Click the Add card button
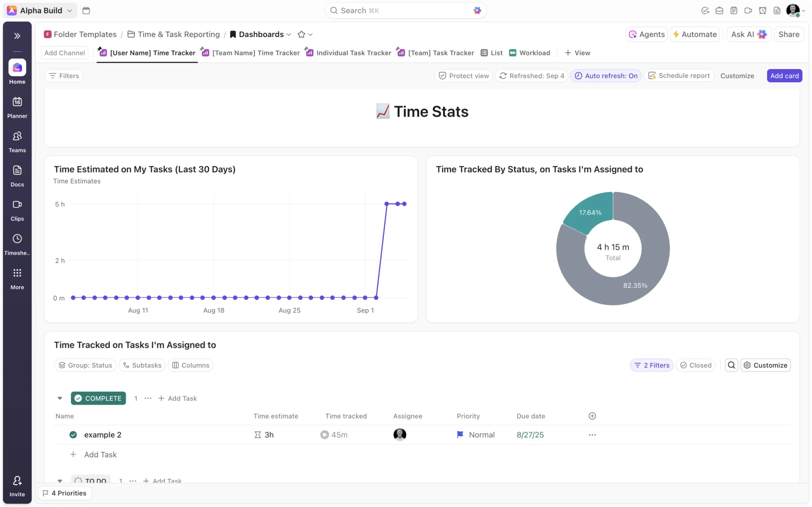This screenshot has height=507, width=812. [x=784, y=76]
